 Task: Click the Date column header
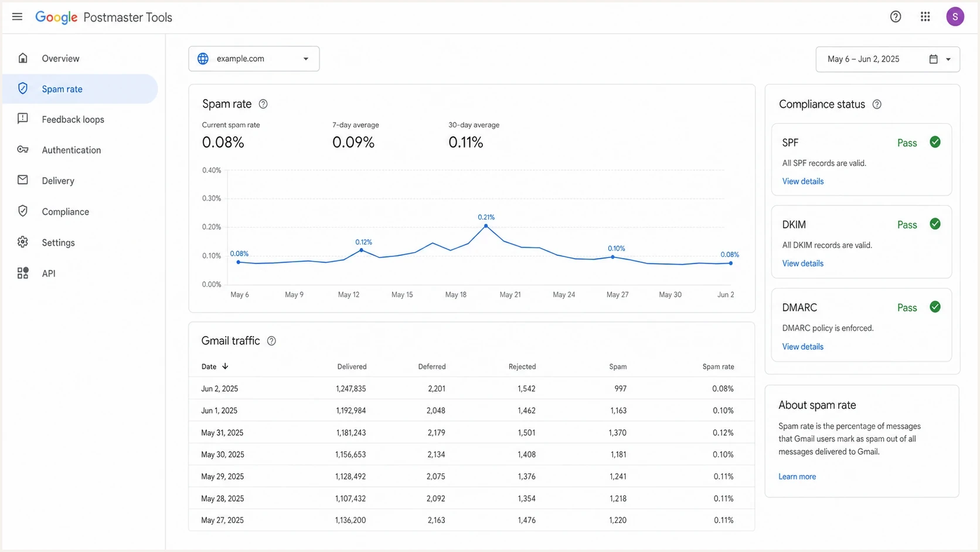pos(209,367)
